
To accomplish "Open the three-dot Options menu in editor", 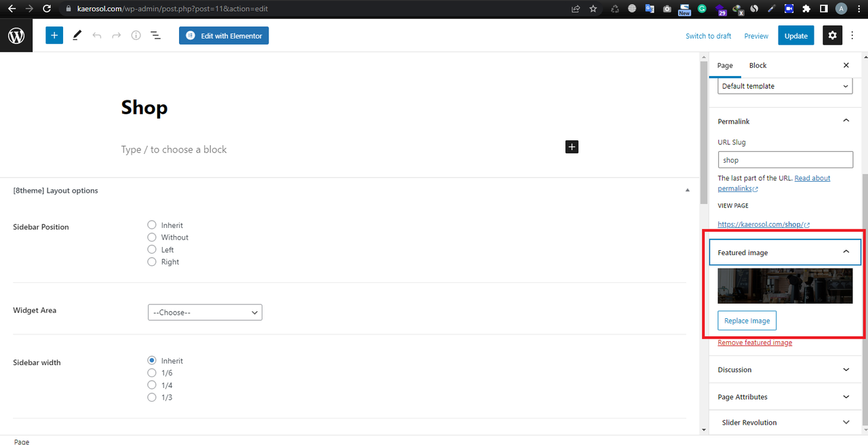I will [x=854, y=36].
